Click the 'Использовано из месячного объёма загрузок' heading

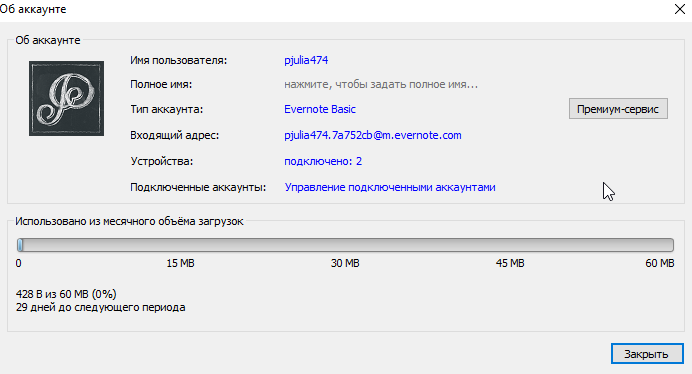click(129, 221)
